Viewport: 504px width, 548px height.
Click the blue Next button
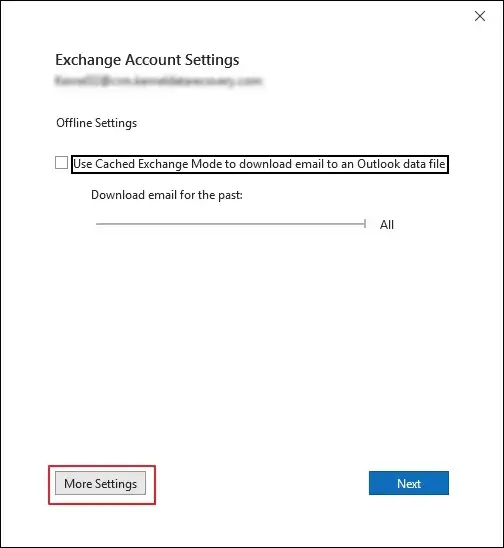coord(409,483)
